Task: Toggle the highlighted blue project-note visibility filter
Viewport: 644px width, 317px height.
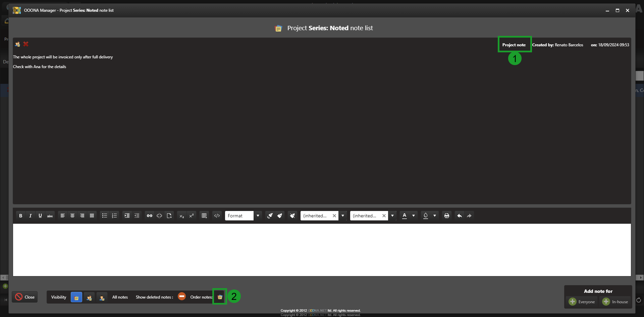Action: tap(76, 297)
